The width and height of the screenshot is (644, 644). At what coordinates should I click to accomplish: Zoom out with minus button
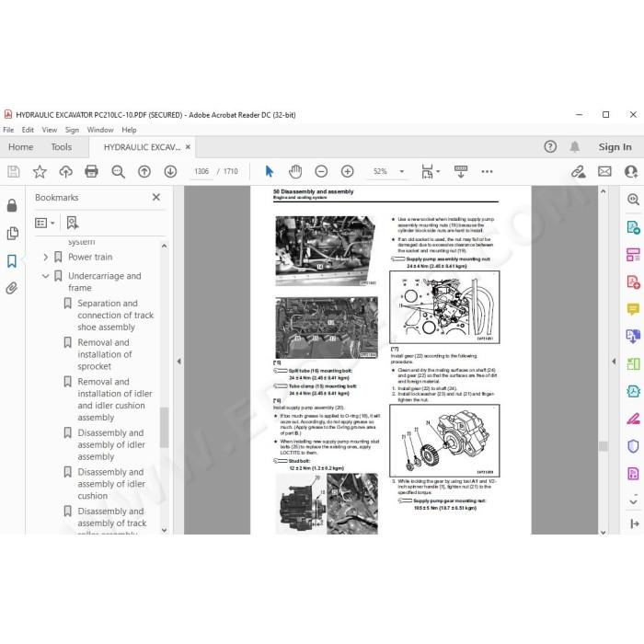tap(321, 171)
